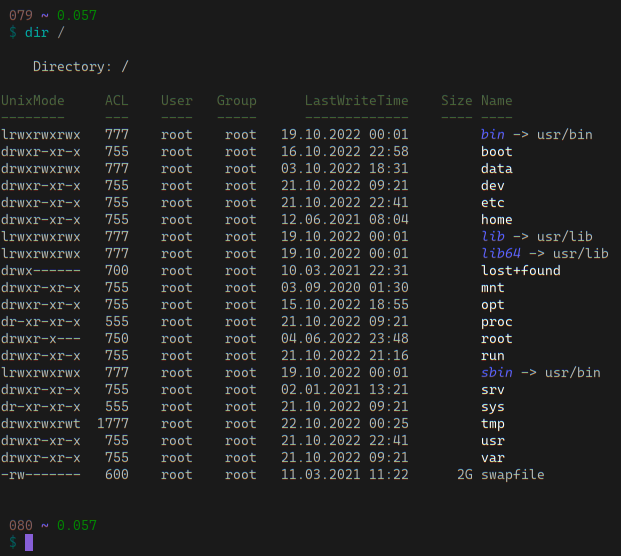Viewport: 621px width, 556px height.
Task: Click timestamp 04.06.2022 23:48
Action: coord(345,339)
